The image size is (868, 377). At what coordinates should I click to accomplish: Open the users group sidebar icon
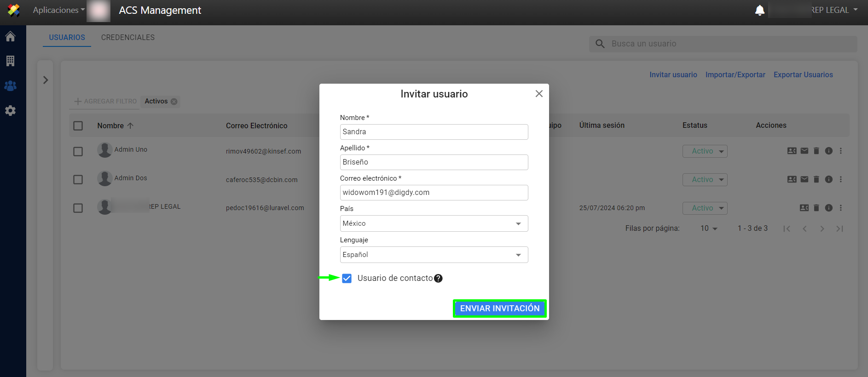point(10,86)
